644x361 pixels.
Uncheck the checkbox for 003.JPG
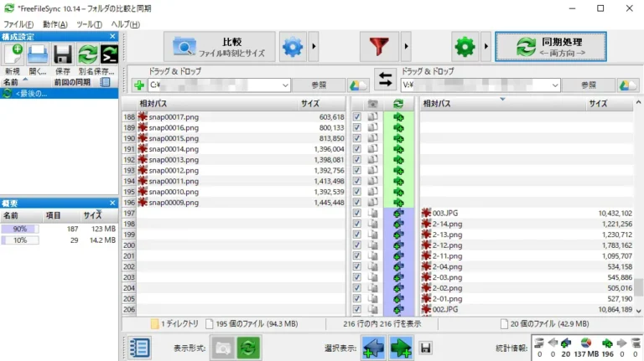click(357, 213)
